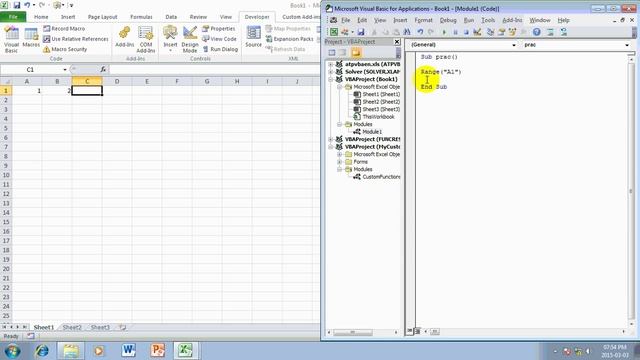640x360 pixels.
Task: Open the Name Box dropdown arrow
Action: (x=65, y=70)
